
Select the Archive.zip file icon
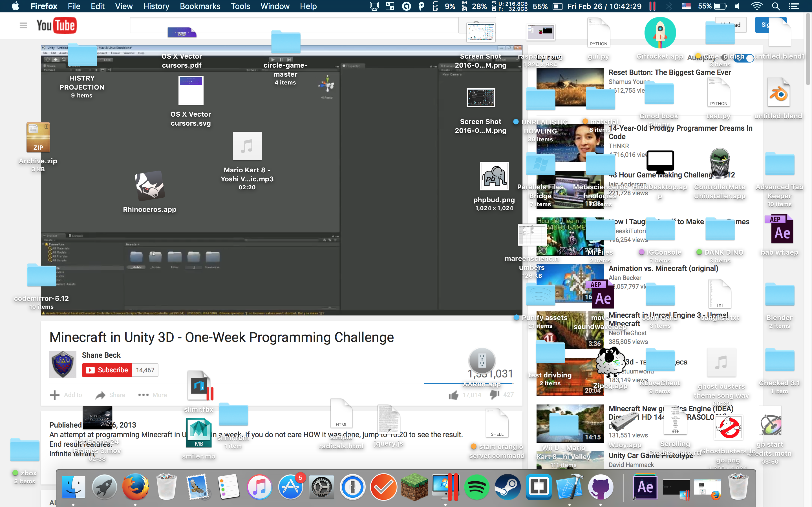[x=38, y=137]
